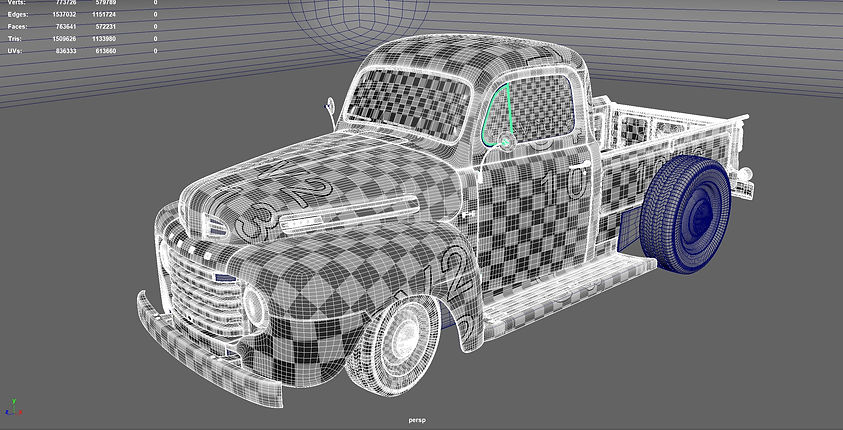Screen dimensions: 843x430
Task: Select the blue wireframe rear wheel of truck
Action: [685, 214]
